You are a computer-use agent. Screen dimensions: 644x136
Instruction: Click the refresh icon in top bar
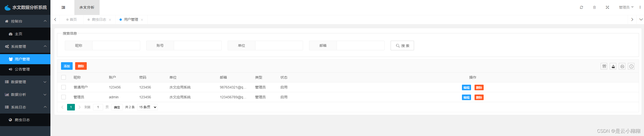click(581, 7)
